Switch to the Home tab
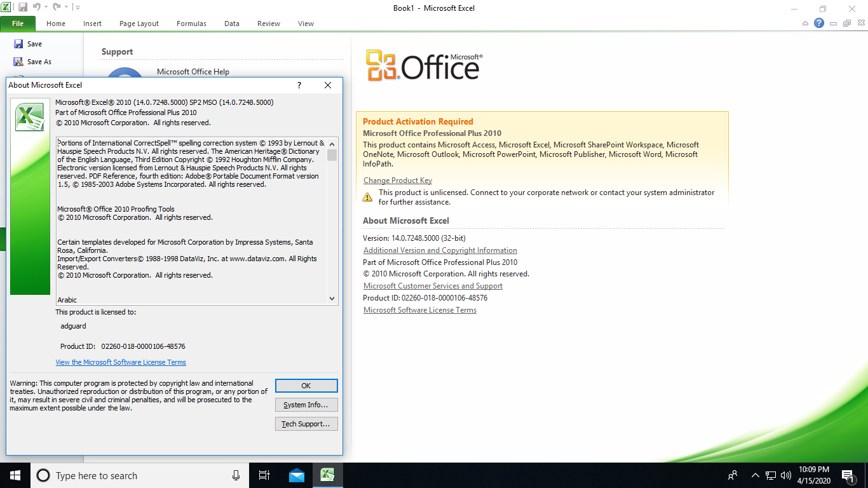This screenshot has height=488, width=868. pos(56,24)
